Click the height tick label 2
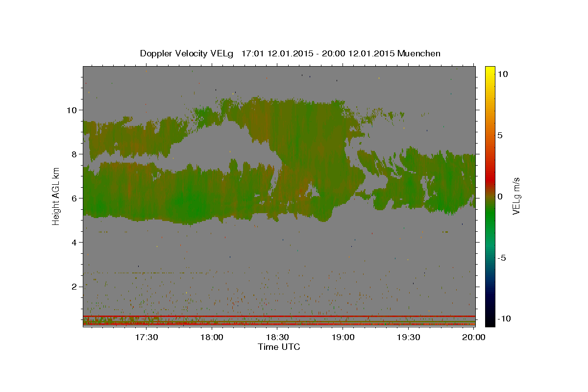The width and height of the screenshot is (588, 392). tap(75, 286)
